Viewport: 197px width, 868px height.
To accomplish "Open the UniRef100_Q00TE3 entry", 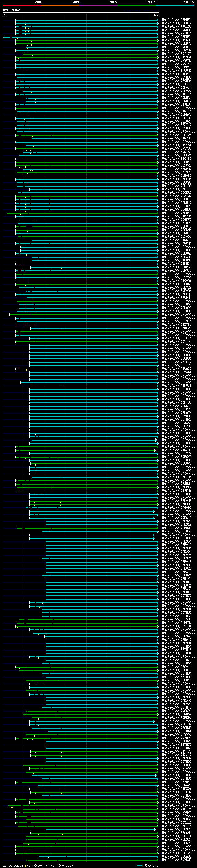I will pyautogui.click(x=177, y=64).
